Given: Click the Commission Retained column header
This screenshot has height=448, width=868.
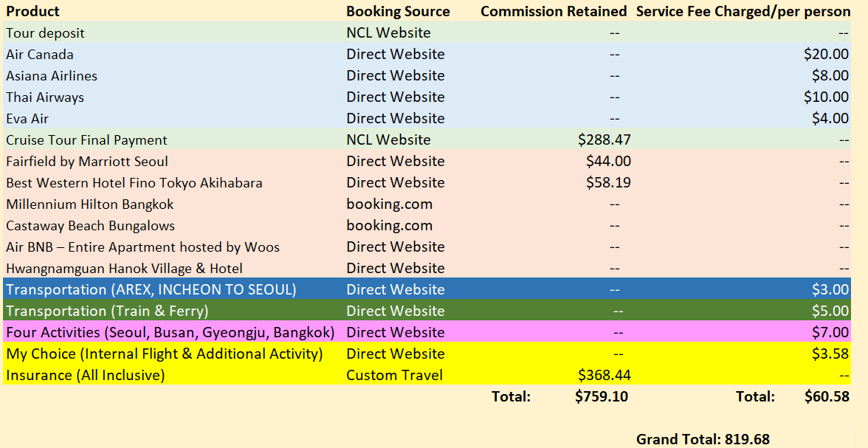Looking at the screenshot, I should tap(554, 11).
